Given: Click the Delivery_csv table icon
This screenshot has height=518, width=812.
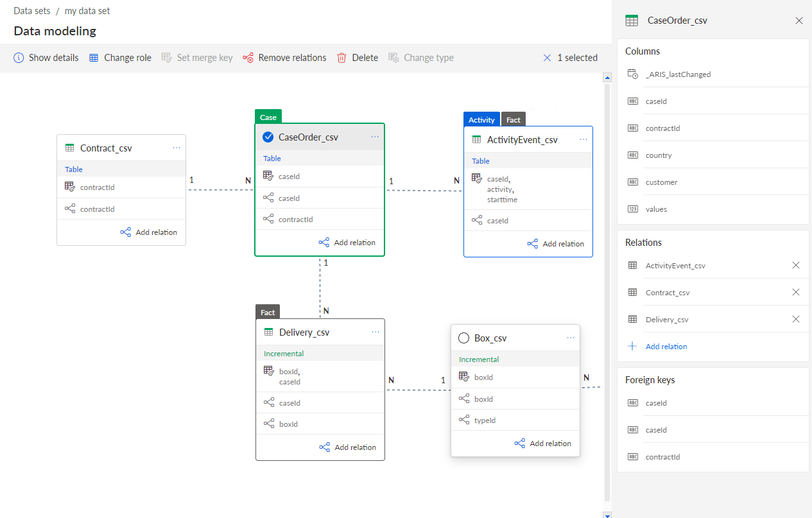Looking at the screenshot, I should pyautogui.click(x=269, y=332).
